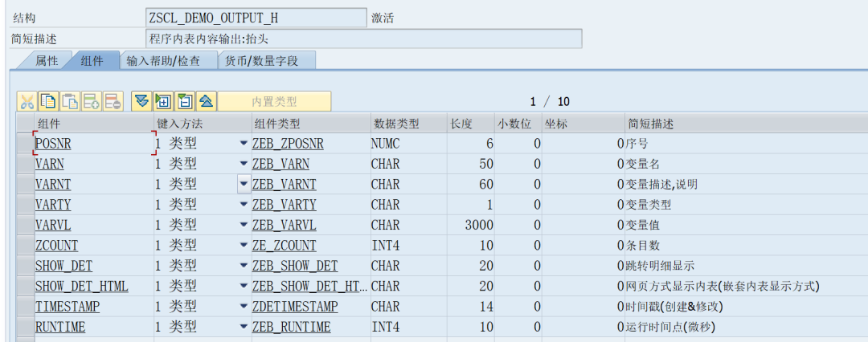
Task: Click the VARNT component cell
Action: click(94, 185)
